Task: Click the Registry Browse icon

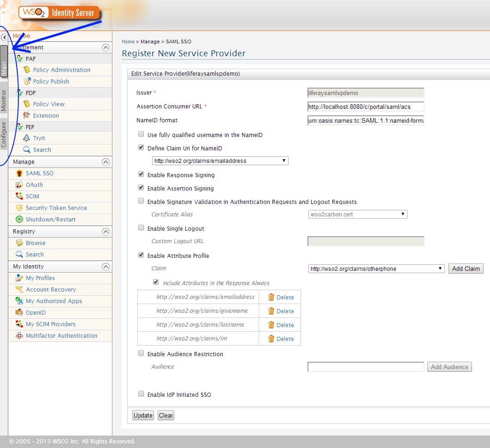Action: [19, 243]
